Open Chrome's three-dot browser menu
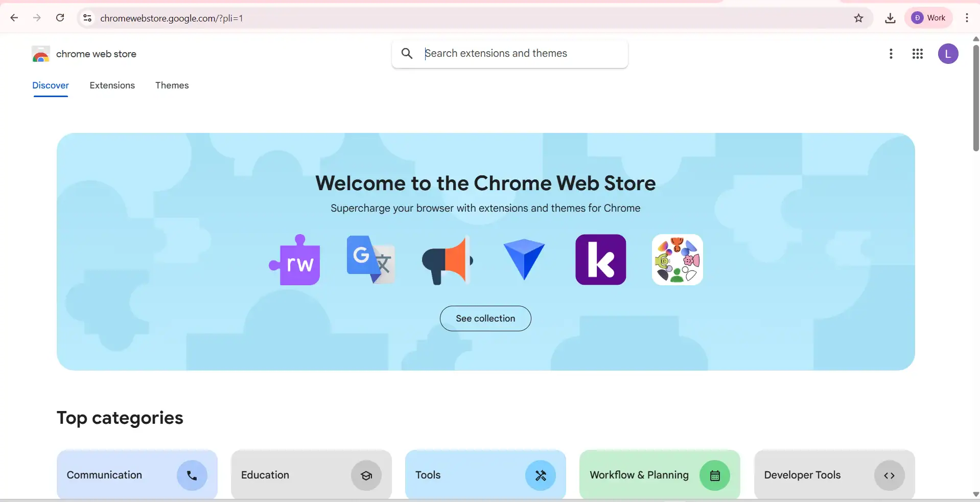Viewport: 980px width, 502px height. [x=967, y=18]
